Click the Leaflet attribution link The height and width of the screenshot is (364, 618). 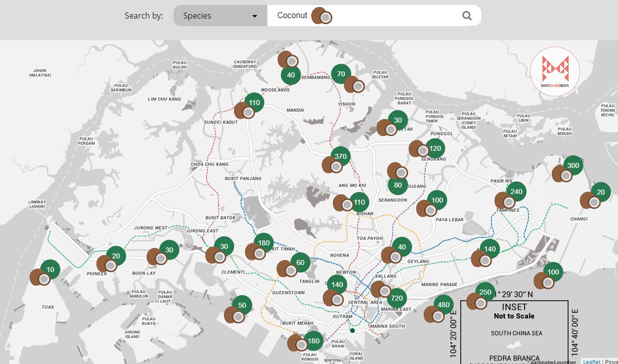click(x=590, y=361)
